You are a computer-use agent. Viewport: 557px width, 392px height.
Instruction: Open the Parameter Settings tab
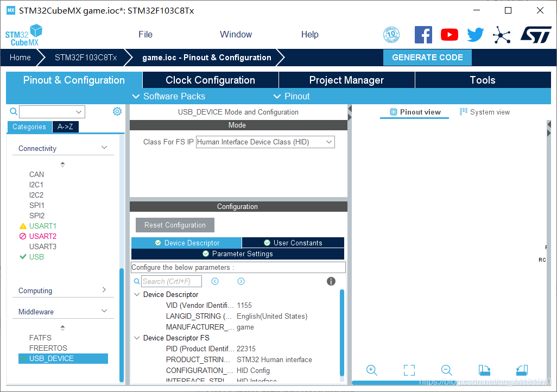pos(238,254)
